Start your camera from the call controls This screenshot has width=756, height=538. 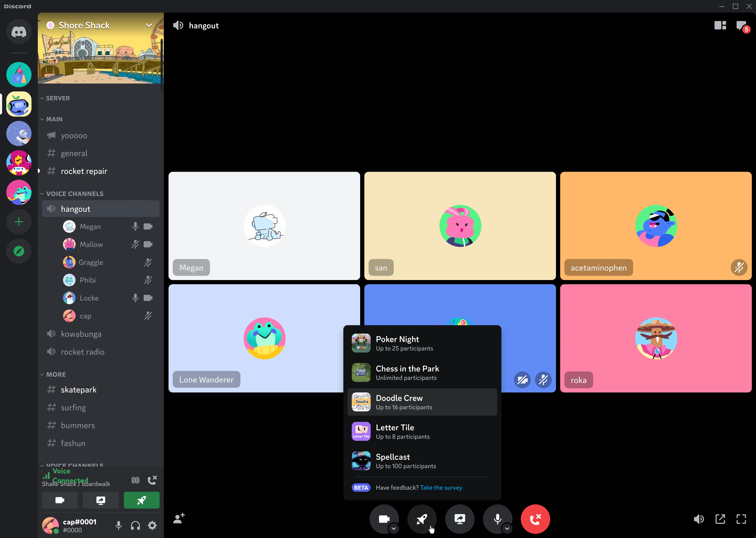click(384, 519)
